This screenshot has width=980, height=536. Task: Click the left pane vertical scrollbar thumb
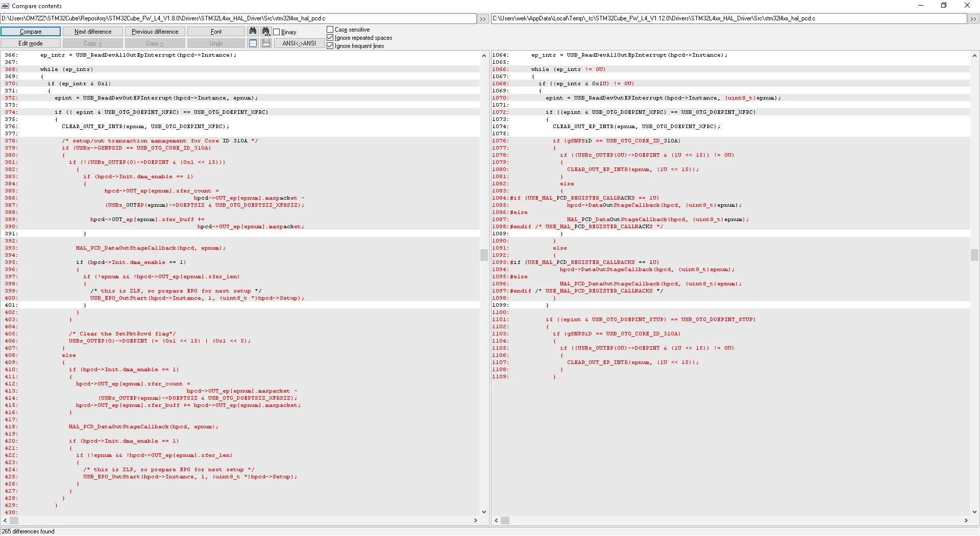point(484,255)
